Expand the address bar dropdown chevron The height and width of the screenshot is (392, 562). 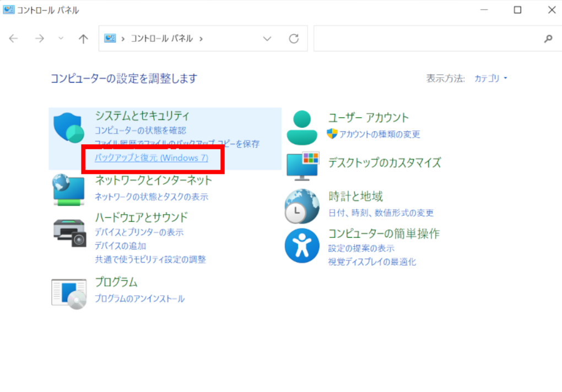coord(267,39)
